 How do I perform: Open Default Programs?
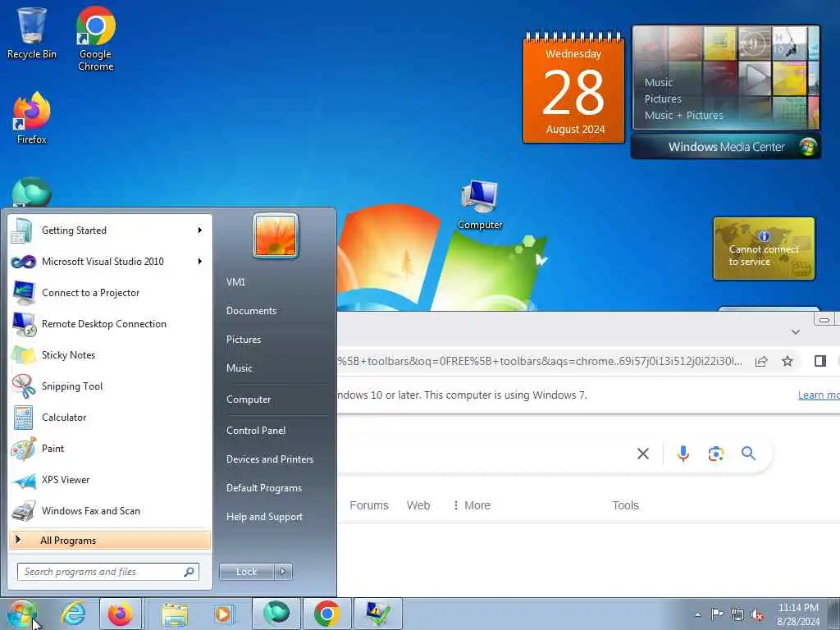pos(264,488)
